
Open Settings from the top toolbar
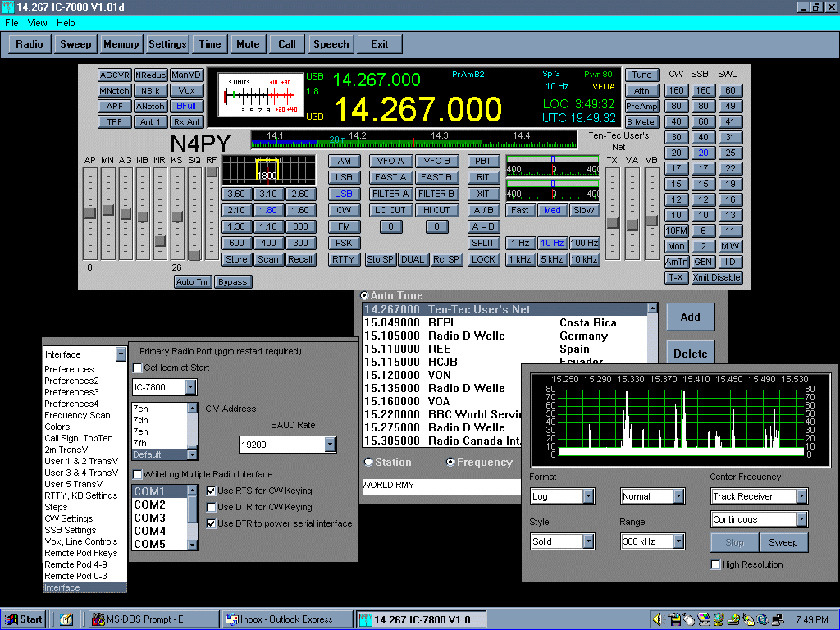[167, 44]
